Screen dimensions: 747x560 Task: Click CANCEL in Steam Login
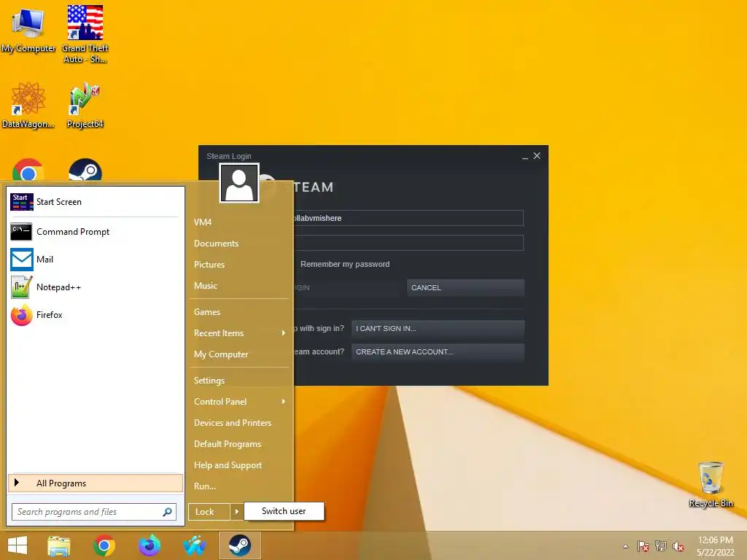coord(465,287)
